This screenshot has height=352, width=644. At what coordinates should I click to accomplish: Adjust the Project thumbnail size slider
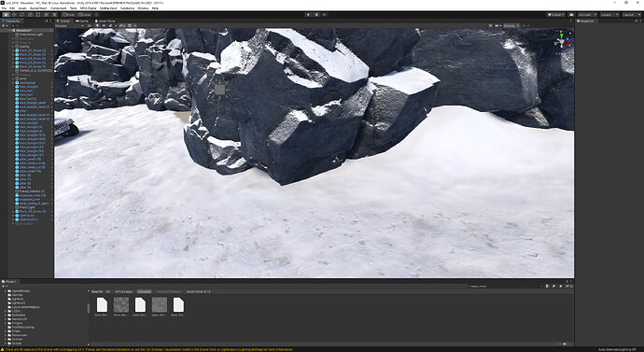pos(564,344)
